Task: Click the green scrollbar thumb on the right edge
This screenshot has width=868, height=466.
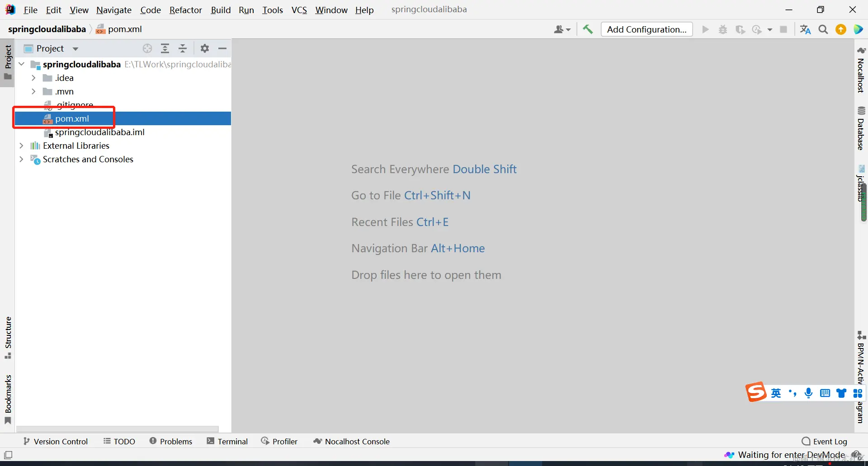Action: [x=863, y=202]
